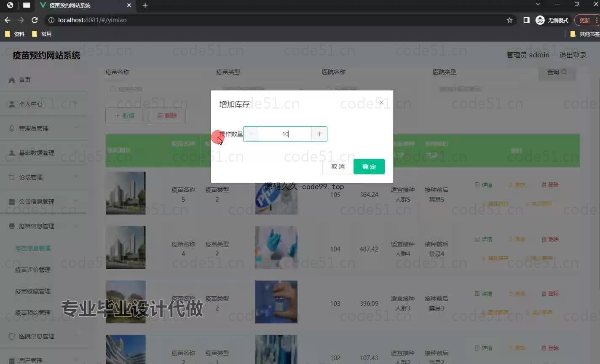Select the 疫苗收藏管理 submenu item
Screen dimensions: 600x364
coord(33,291)
